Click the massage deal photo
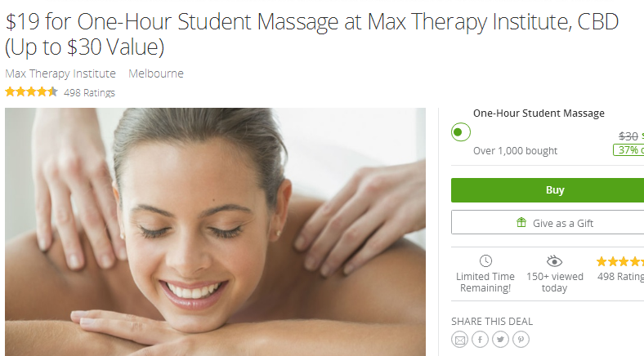 point(215,232)
